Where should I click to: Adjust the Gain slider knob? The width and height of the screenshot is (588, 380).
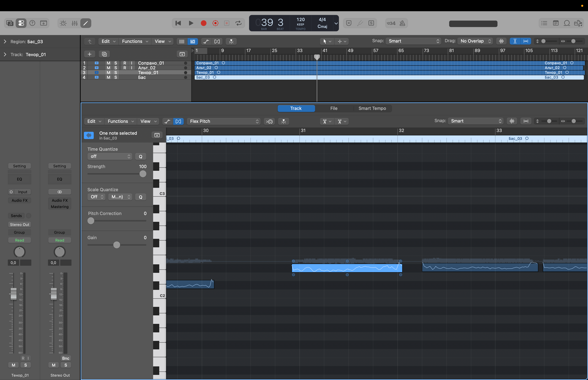[x=117, y=245]
